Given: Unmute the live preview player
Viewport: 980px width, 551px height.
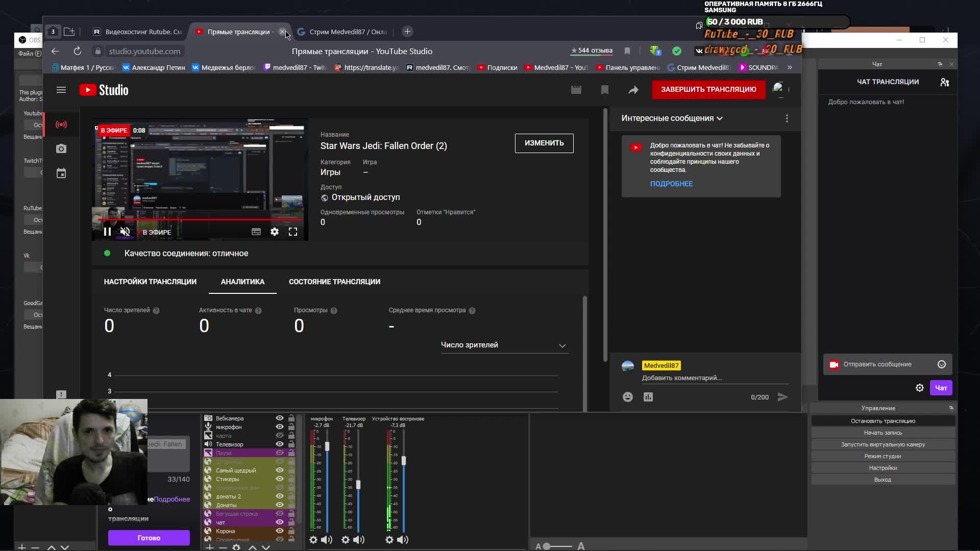Looking at the screenshot, I should pos(125,232).
